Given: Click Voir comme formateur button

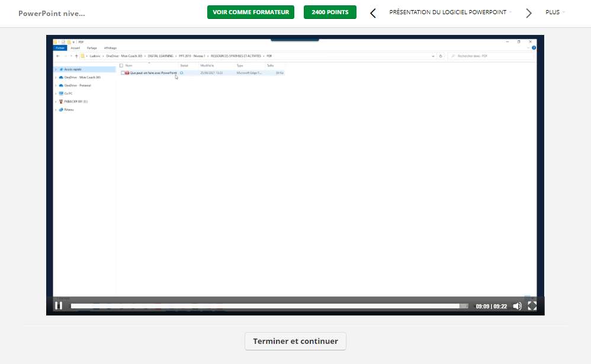Looking at the screenshot, I should pyautogui.click(x=250, y=12).
